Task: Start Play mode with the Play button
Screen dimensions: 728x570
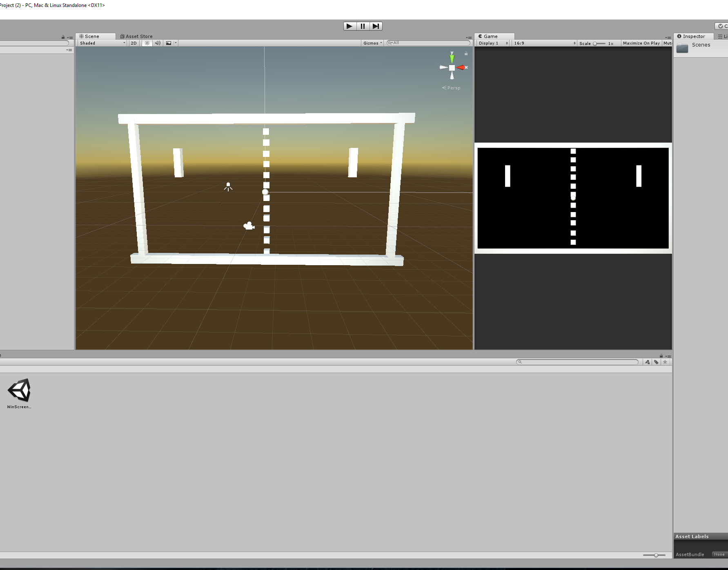Action: tap(350, 26)
